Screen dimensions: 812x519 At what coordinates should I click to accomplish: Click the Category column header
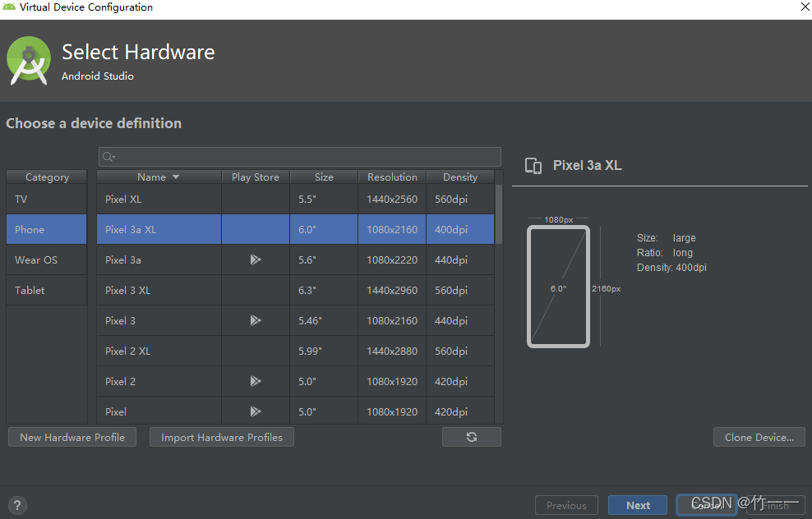(x=47, y=177)
